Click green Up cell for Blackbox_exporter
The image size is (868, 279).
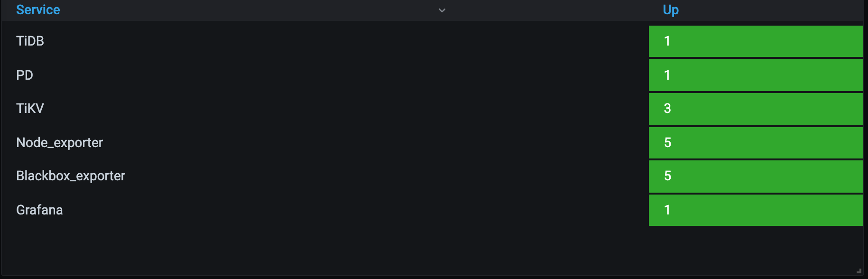756,176
